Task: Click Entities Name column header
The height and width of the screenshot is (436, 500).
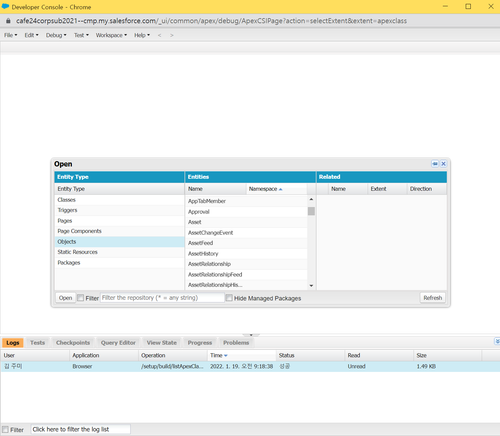Action: coord(216,189)
